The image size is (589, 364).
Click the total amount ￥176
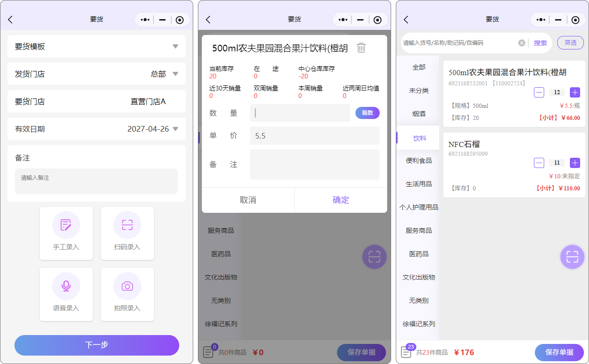coord(464,352)
